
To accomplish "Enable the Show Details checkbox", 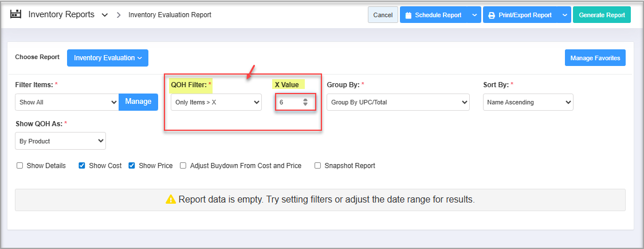I will [x=20, y=166].
